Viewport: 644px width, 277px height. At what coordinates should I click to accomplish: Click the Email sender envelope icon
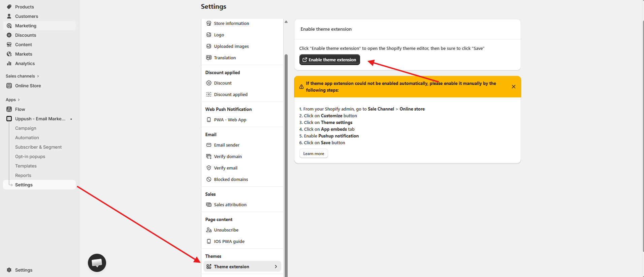(x=209, y=145)
